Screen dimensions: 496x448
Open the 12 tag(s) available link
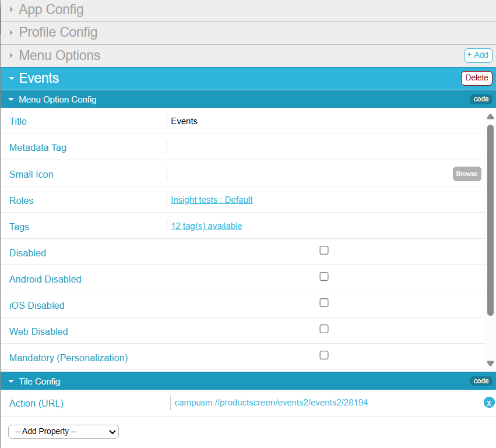206,226
